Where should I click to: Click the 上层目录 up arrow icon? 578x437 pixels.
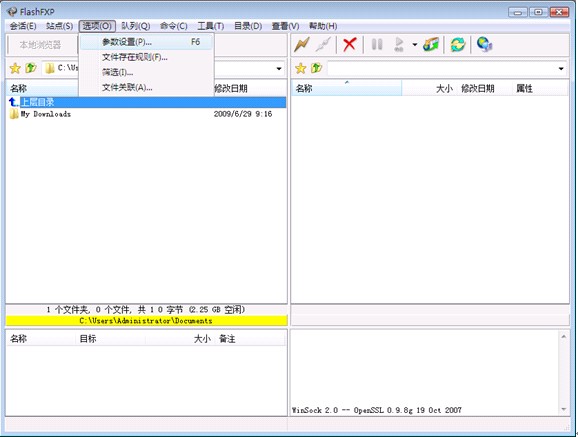[x=13, y=102]
